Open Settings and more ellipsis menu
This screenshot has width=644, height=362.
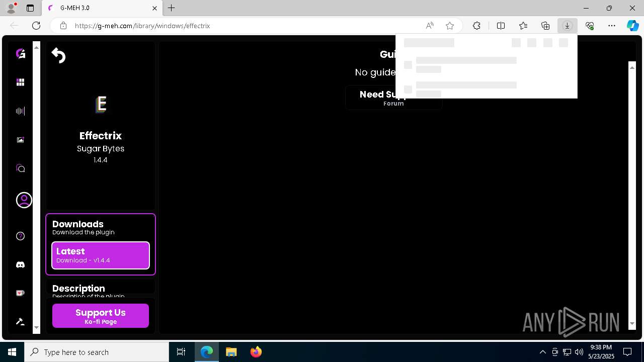[x=612, y=26]
